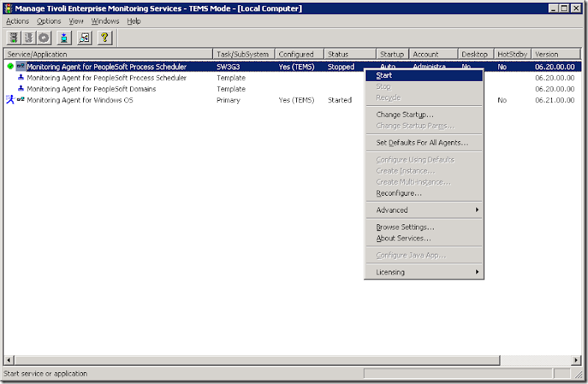
Task: Choose Reconfigure... from the context menu
Action: click(424, 193)
